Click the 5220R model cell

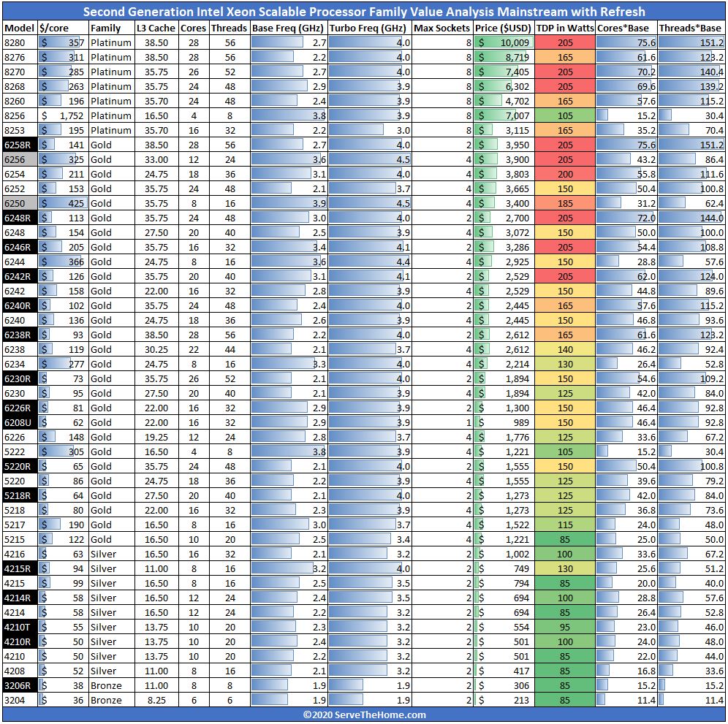[x=20, y=466]
